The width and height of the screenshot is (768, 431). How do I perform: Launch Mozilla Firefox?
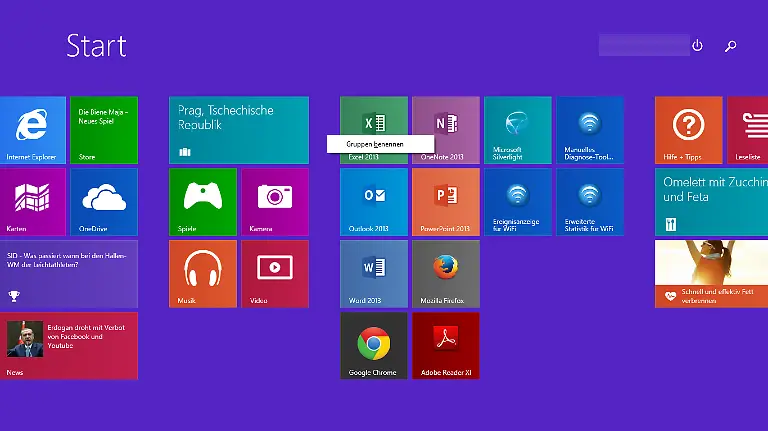446,274
